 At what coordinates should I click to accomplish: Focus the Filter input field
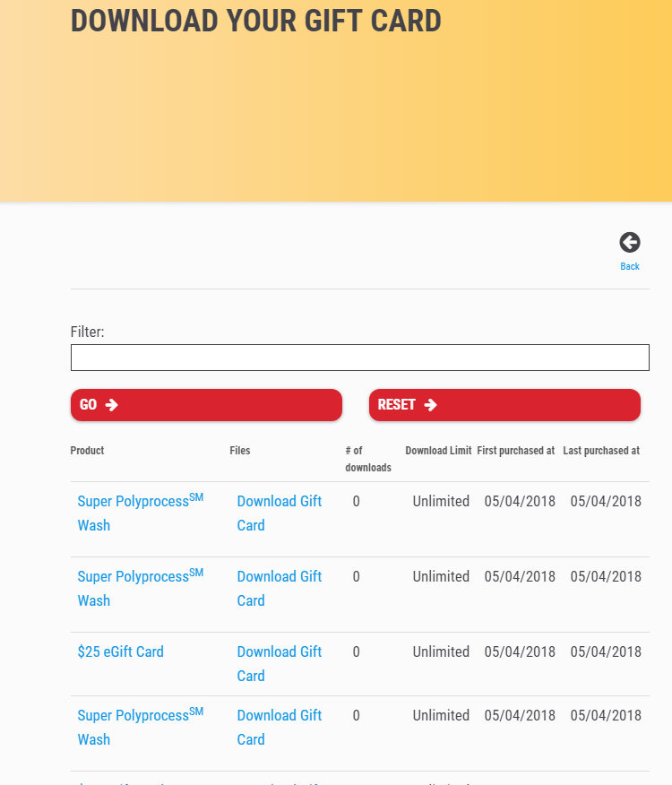360,358
